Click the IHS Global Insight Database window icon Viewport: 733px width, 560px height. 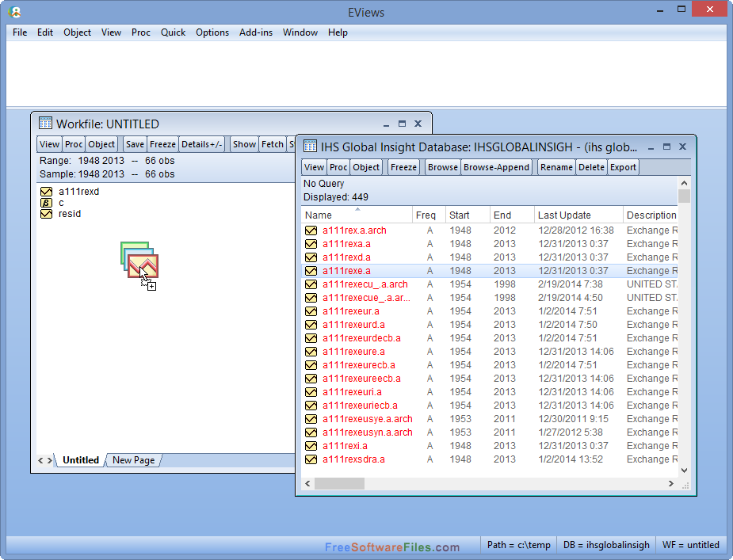pos(310,147)
